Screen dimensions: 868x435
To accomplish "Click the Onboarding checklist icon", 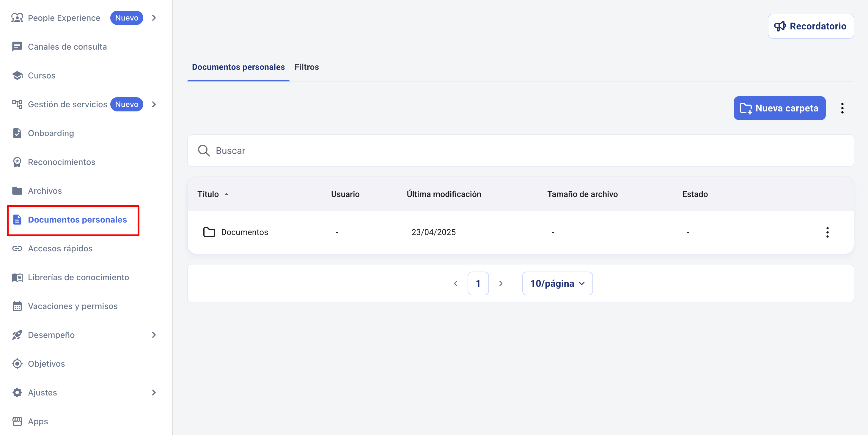I will (17, 133).
